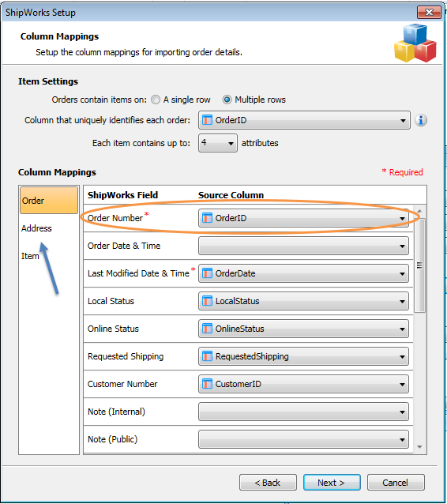
Task: Switch to the Address mappings tab
Action: 36,228
